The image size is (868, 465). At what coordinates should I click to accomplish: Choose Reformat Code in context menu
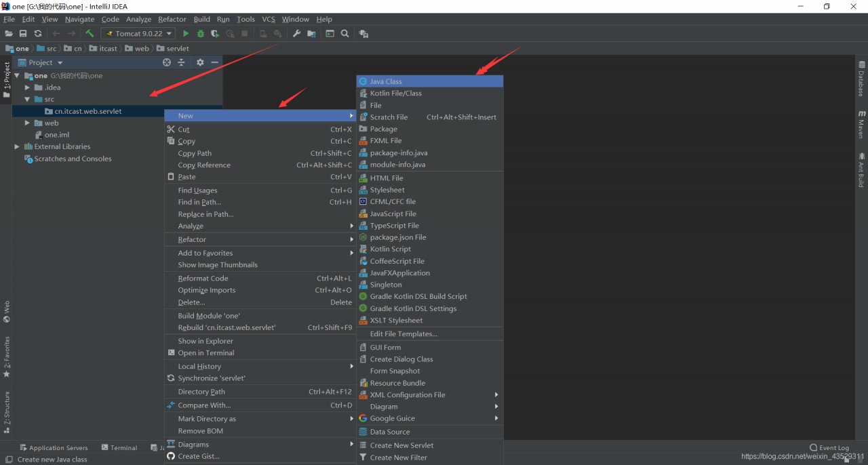(260, 279)
